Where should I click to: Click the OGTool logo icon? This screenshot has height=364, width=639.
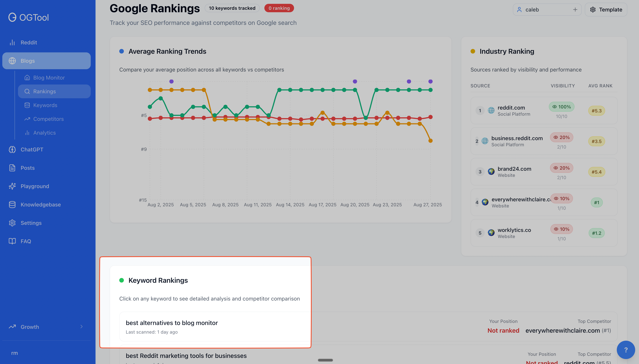pyautogui.click(x=12, y=18)
